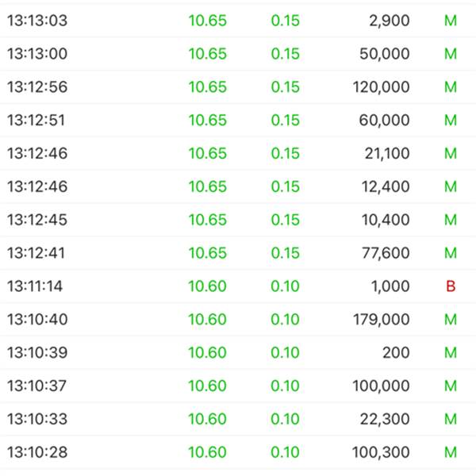Screen dimensions: 476x476
Task: Tap the 10.65 price at 13:12:56
Action: point(208,86)
